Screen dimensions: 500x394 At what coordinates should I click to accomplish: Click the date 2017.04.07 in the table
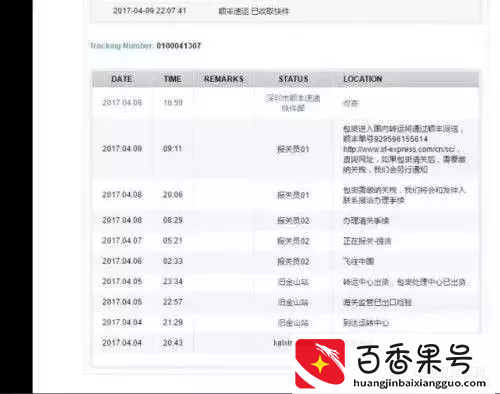(122, 241)
